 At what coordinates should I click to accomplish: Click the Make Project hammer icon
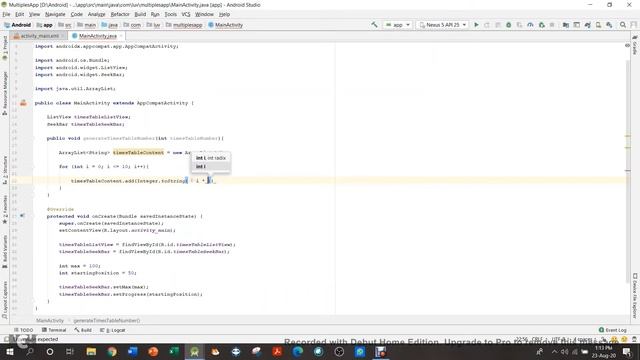point(374,25)
